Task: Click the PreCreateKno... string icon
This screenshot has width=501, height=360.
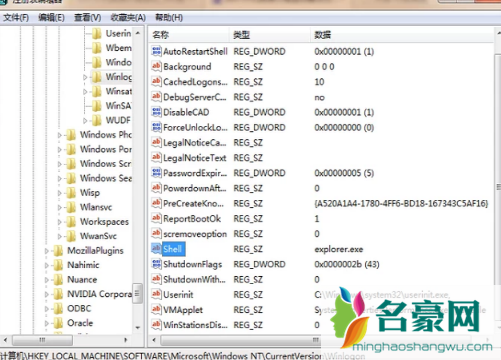Action: [x=156, y=203]
